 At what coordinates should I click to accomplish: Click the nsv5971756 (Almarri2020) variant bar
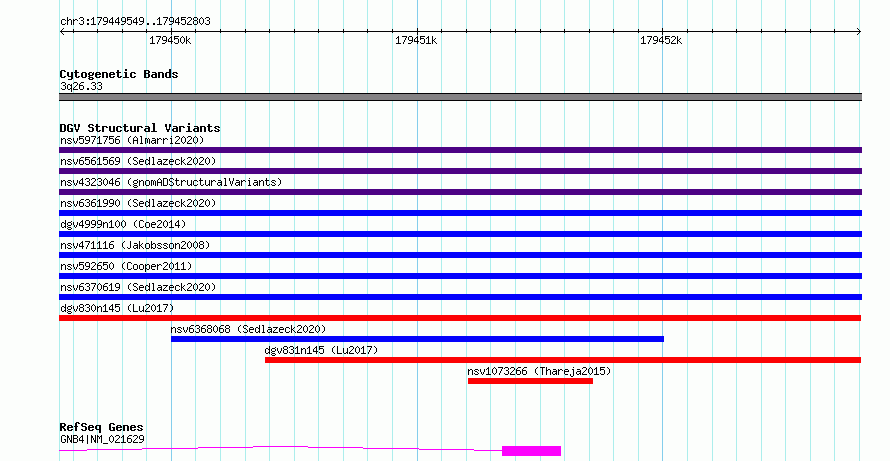[460, 150]
